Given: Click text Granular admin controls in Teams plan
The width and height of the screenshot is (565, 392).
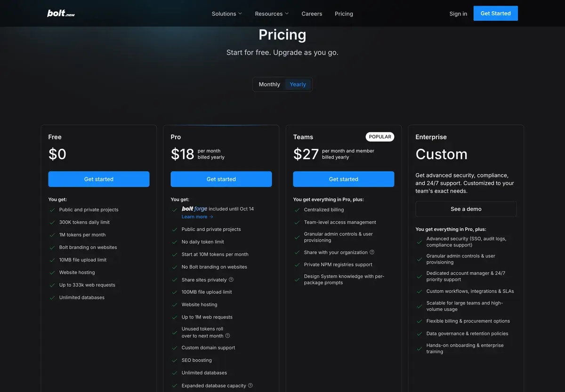Looking at the screenshot, I should (339, 237).
